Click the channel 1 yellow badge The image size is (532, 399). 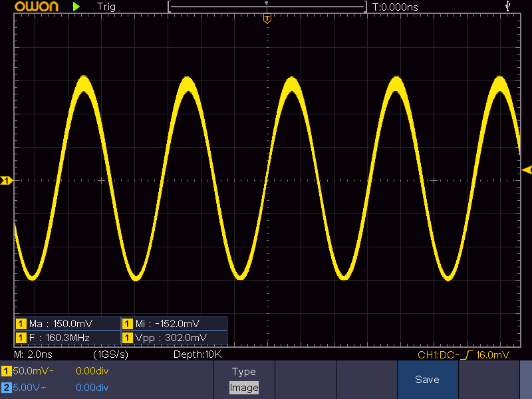[x=6, y=371]
